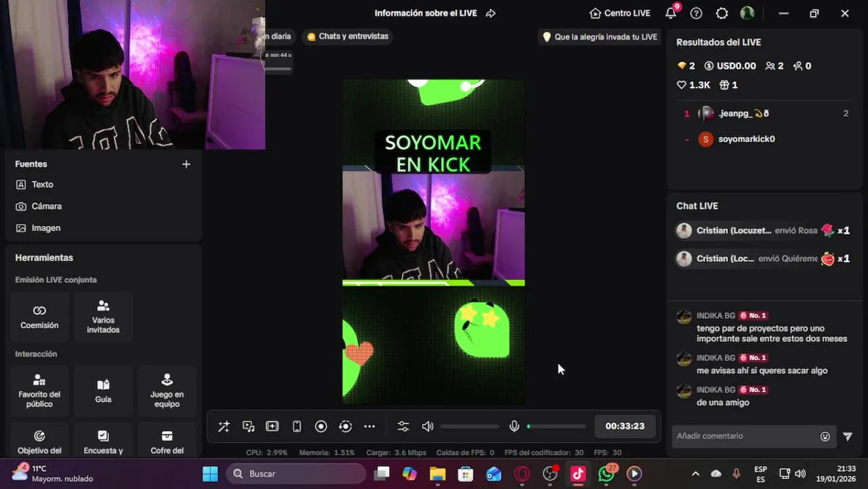The height and width of the screenshot is (489, 868).
Task: Click the gifts count icon
Action: [x=729, y=85]
